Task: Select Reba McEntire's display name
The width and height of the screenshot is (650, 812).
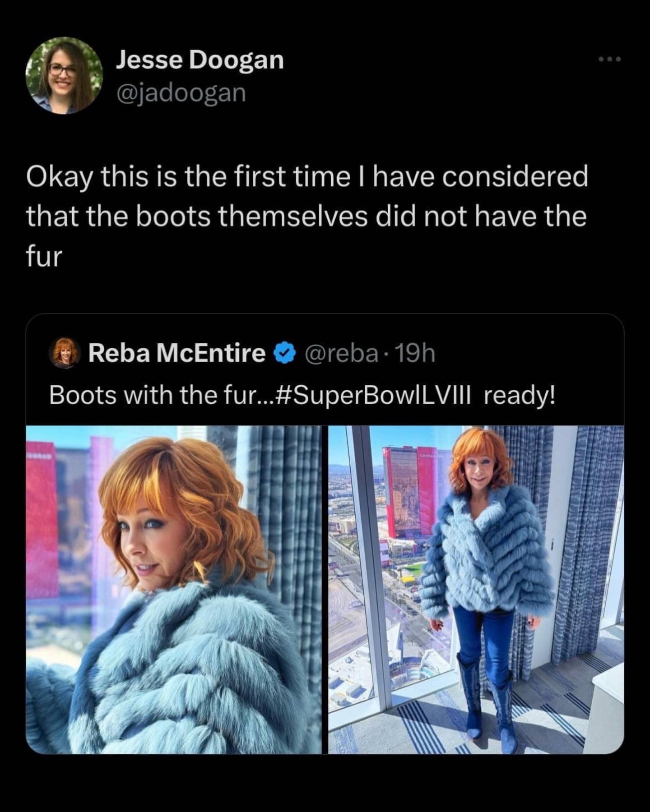Action: coord(175,355)
